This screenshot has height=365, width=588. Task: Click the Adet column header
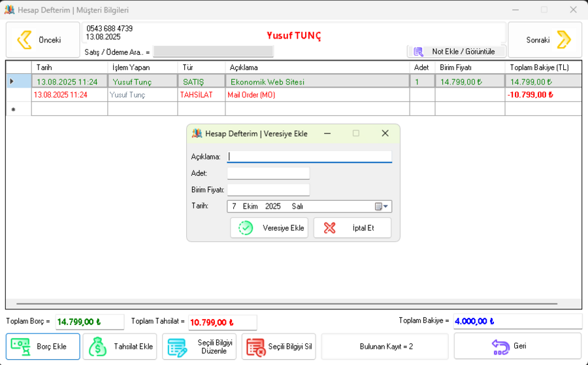422,67
